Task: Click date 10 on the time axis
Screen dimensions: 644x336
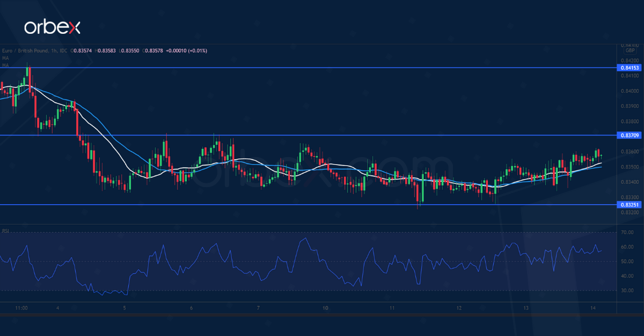Action: click(325, 308)
